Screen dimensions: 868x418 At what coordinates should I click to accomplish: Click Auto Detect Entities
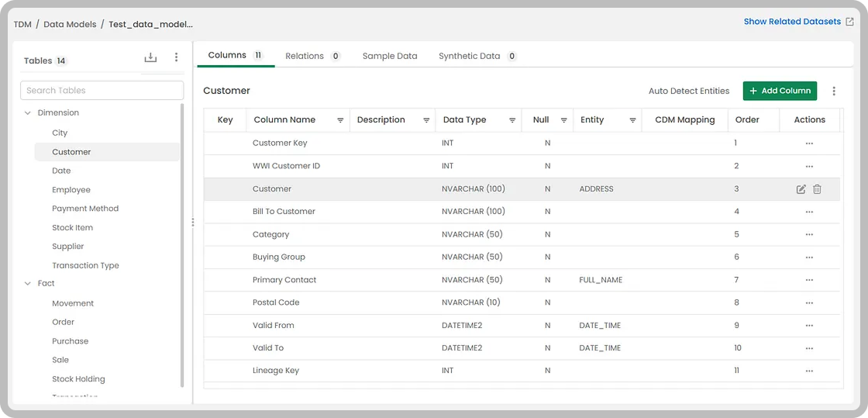click(689, 91)
